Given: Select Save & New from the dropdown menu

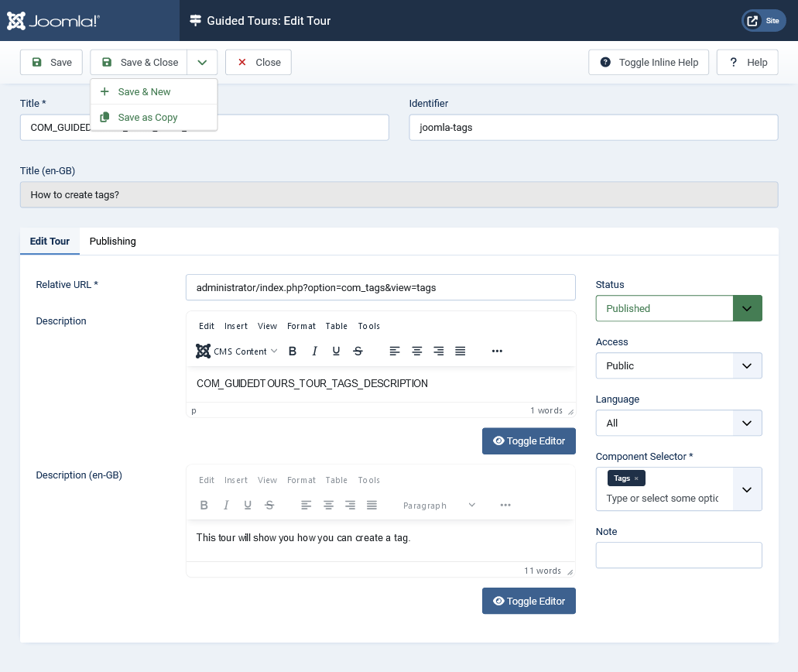Looking at the screenshot, I should pos(144,92).
